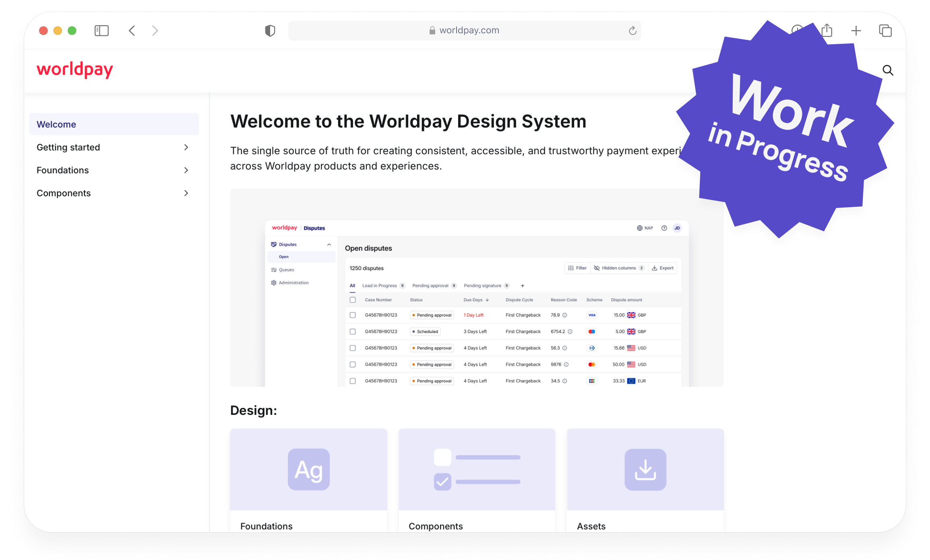
Task: Go forward with the browser forward arrow
Action: click(x=155, y=31)
